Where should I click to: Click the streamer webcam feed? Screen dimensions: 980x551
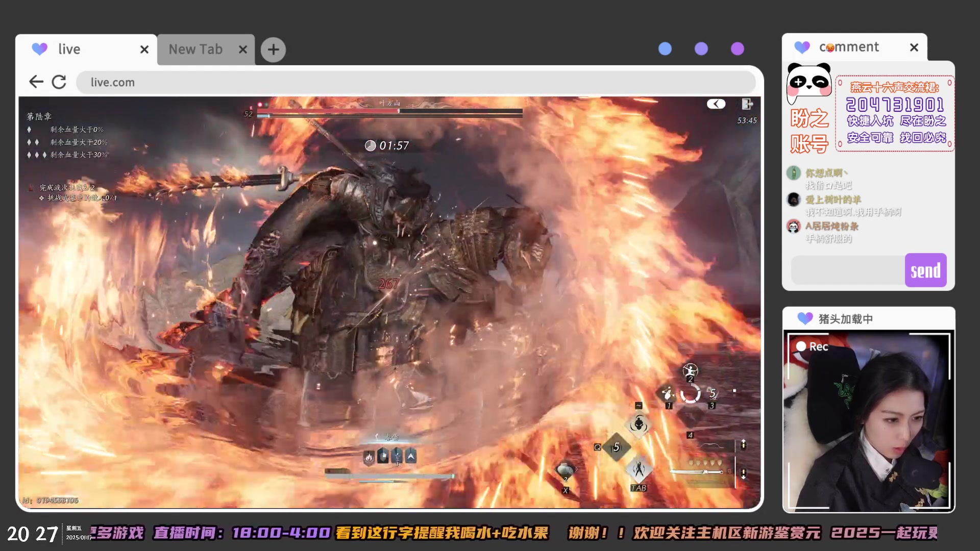click(868, 421)
